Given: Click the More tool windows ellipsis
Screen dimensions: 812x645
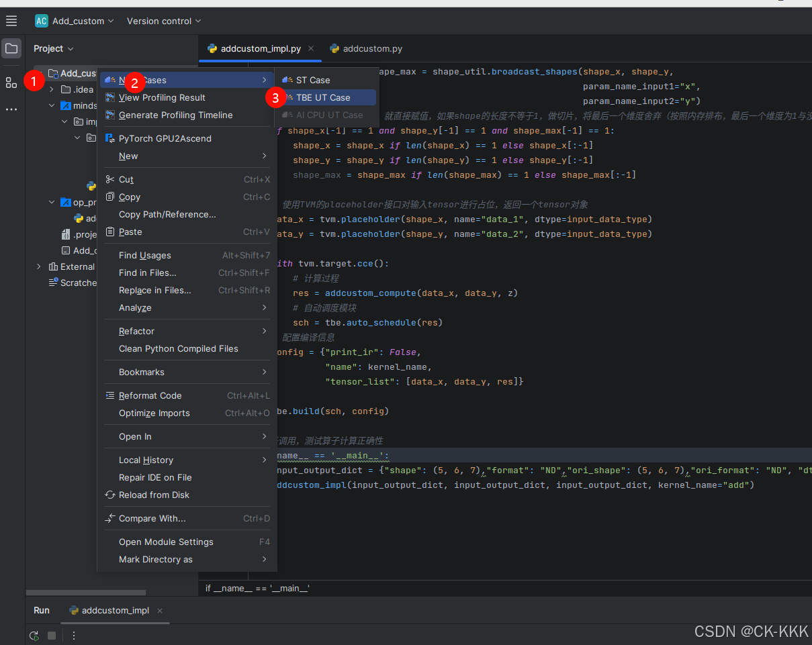Looking at the screenshot, I should pos(11,109).
